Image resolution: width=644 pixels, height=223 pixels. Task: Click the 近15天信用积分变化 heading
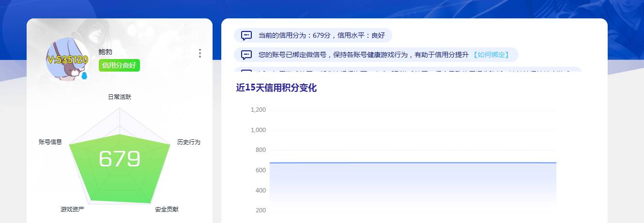tap(276, 88)
